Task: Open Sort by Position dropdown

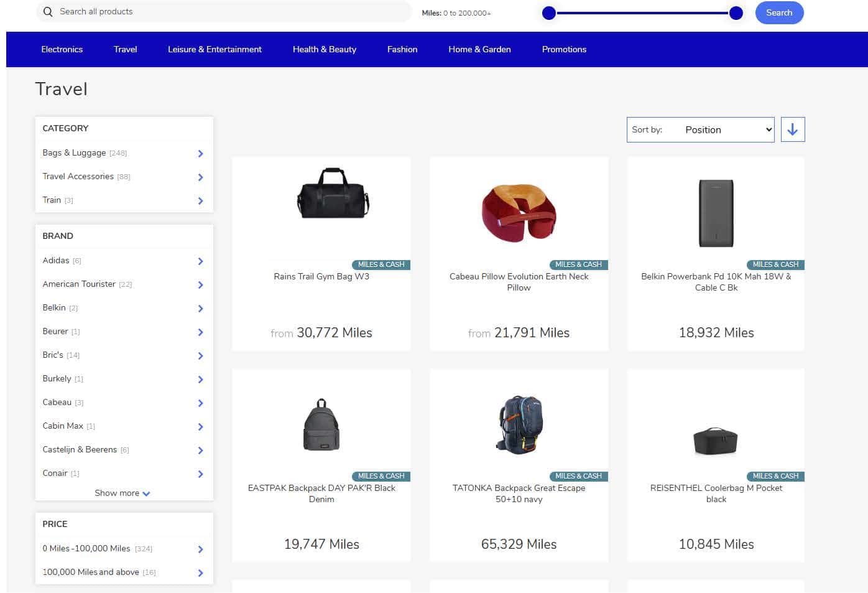Action: click(x=701, y=129)
